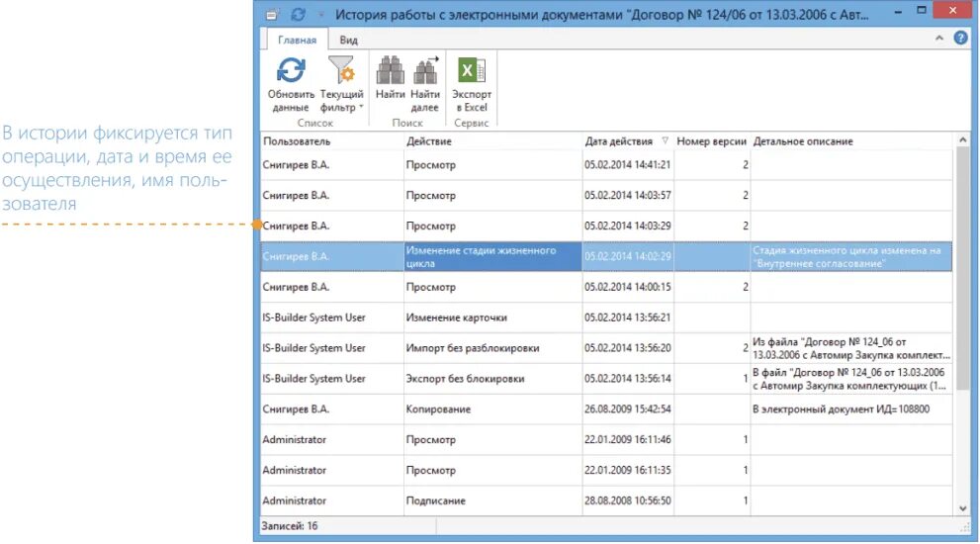Select Administrator row at 16:11:46
Image resolution: width=980 pixels, height=544 pixels.
click(x=606, y=439)
